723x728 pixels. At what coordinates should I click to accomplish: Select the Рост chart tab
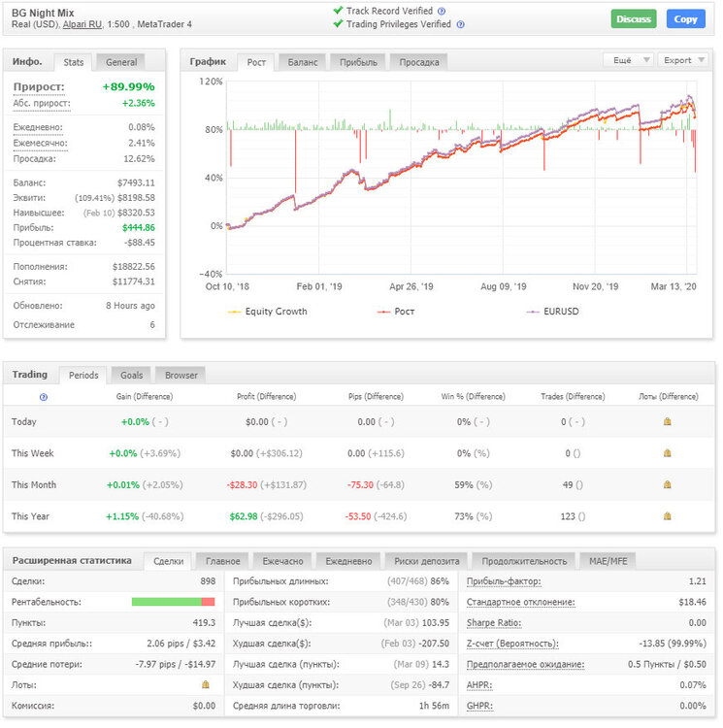(256, 62)
